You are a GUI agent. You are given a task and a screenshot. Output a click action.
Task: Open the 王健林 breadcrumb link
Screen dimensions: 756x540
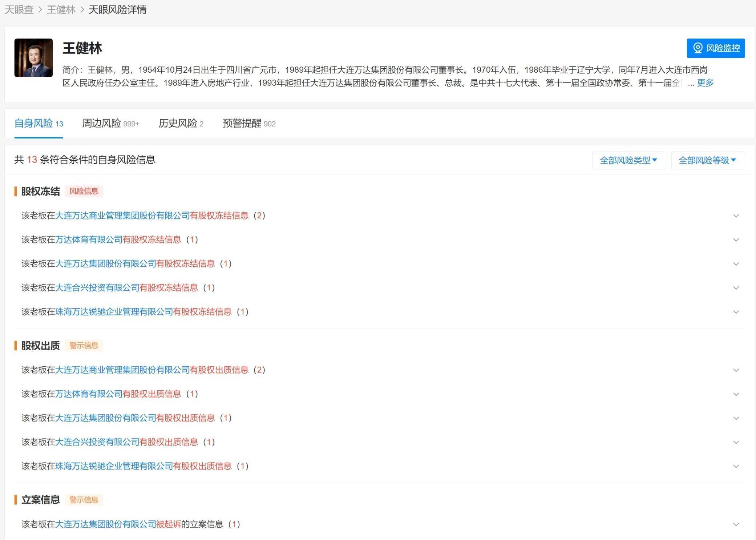(60, 10)
